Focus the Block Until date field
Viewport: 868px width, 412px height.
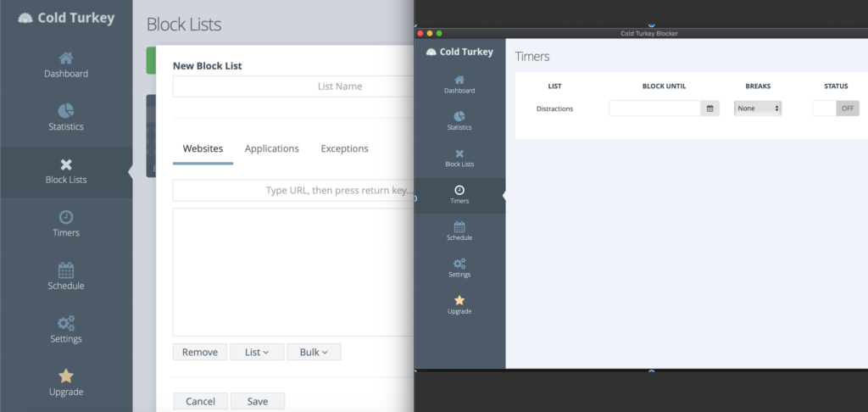655,109
